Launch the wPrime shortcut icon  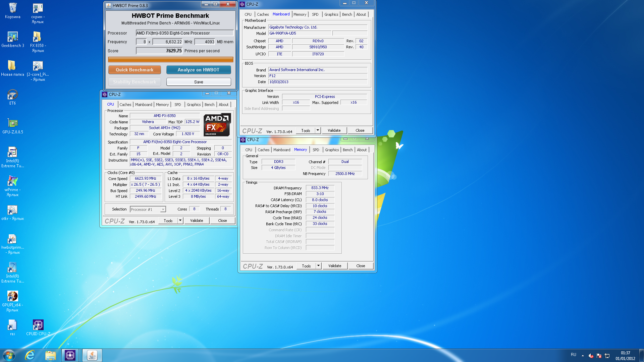tap(12, 186)
